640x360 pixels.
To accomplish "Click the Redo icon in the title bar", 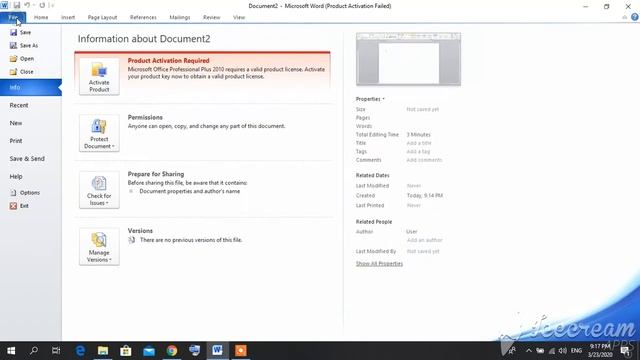I will (x=42, y=5).
